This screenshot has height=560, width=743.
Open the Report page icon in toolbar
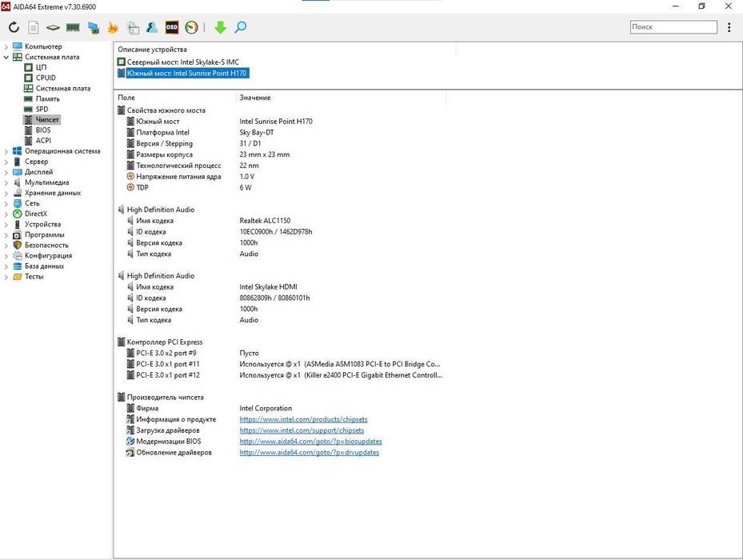33,27
